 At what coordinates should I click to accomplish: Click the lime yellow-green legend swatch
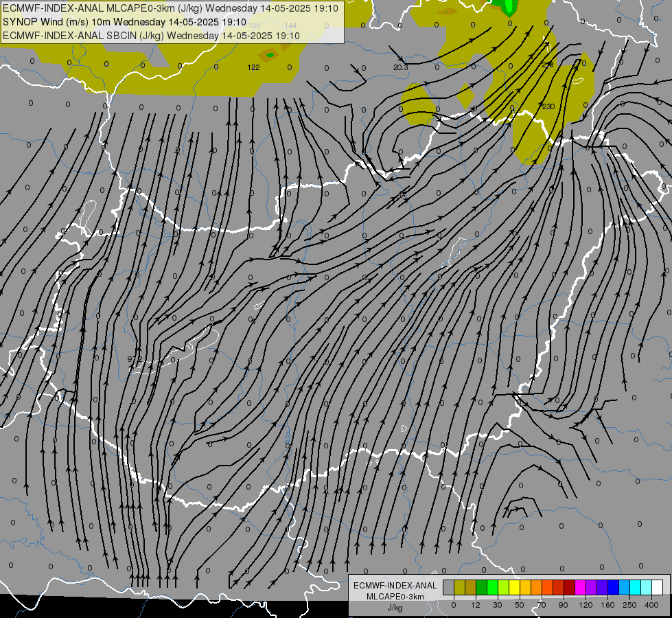pyautogui.click(x=504, y=587)
